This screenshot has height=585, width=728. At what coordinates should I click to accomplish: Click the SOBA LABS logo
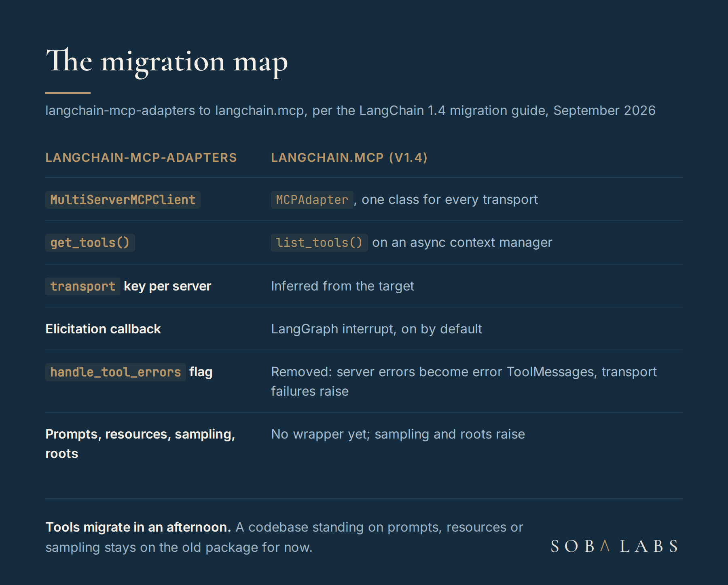pos(614,547)
